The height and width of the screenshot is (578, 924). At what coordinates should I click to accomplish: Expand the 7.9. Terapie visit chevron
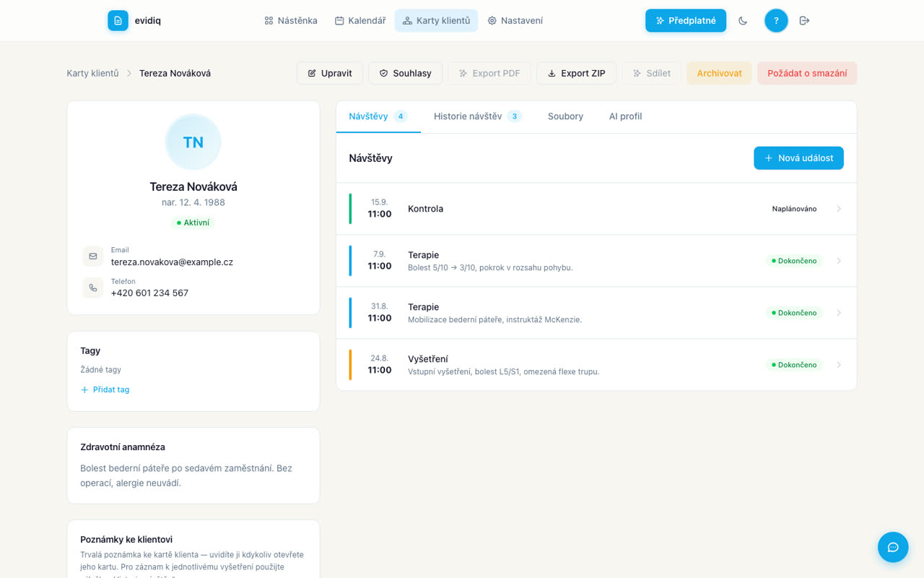(x=839, y=261)
